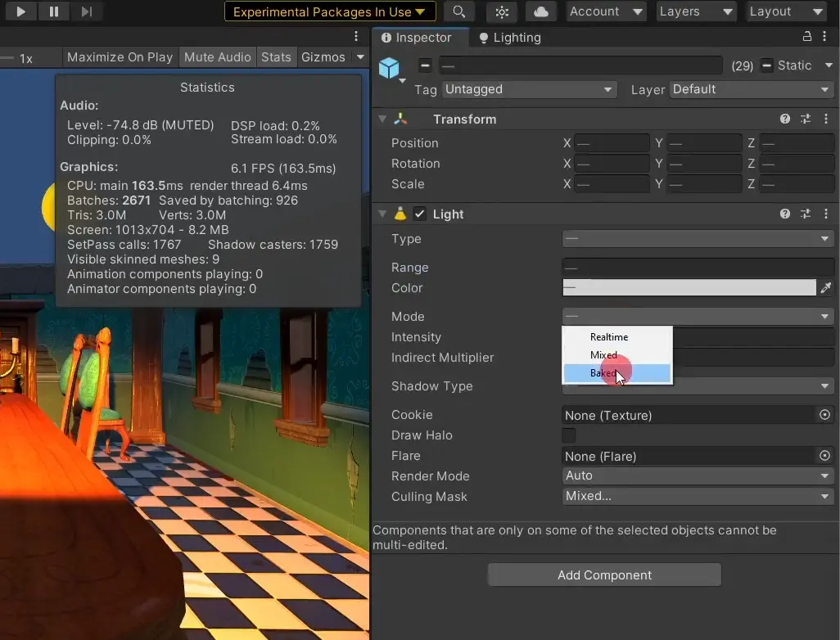Click the eyedropper next to Color
Screen dimensions: 840x640
click(826, 288)
